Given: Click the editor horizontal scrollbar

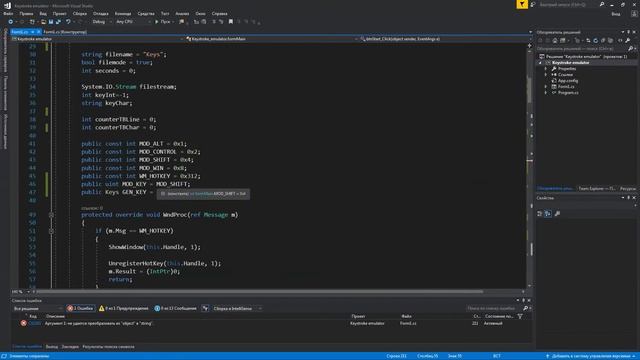Looking at the screenshot, I should [x=259, y=292].
